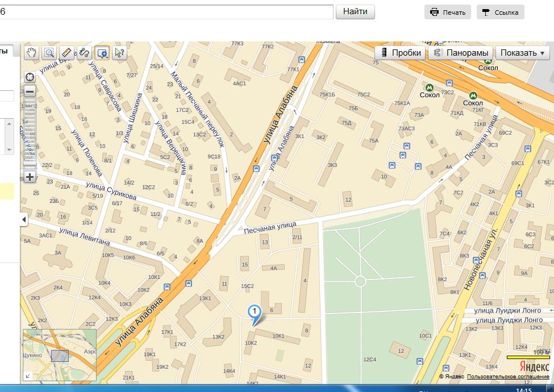
Task: Select the ruler distance measuring tool
Action: (67, 53)
